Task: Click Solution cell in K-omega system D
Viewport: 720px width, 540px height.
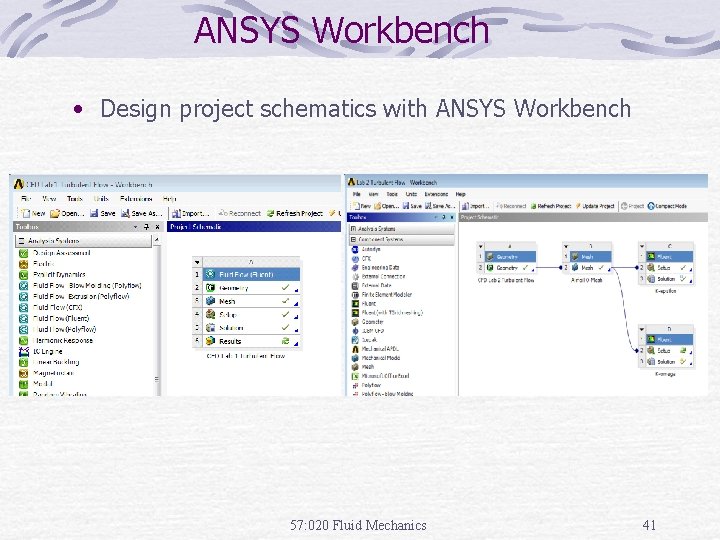Action: pyautogui.click(x=669, y=362)
